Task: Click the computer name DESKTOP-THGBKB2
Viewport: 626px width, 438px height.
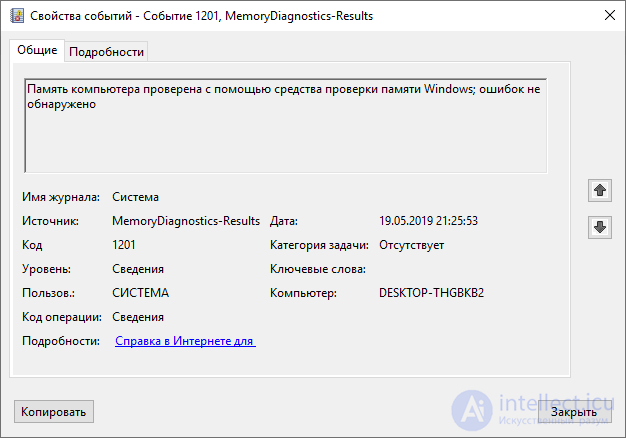Action: [x=432, y=293]
